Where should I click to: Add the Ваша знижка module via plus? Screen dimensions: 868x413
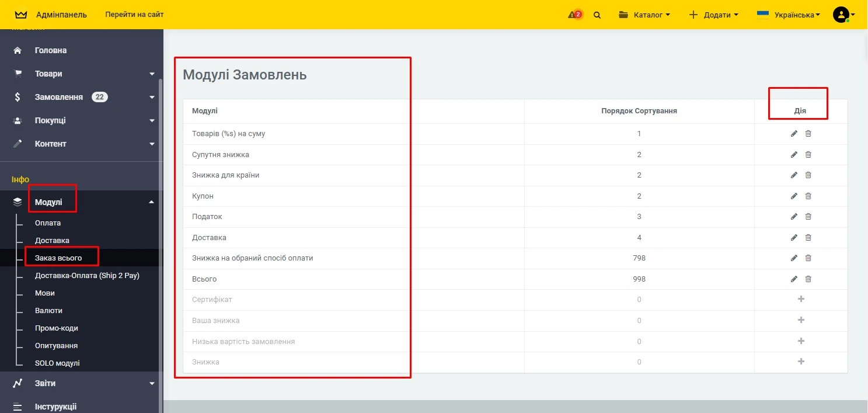point(801,320)
